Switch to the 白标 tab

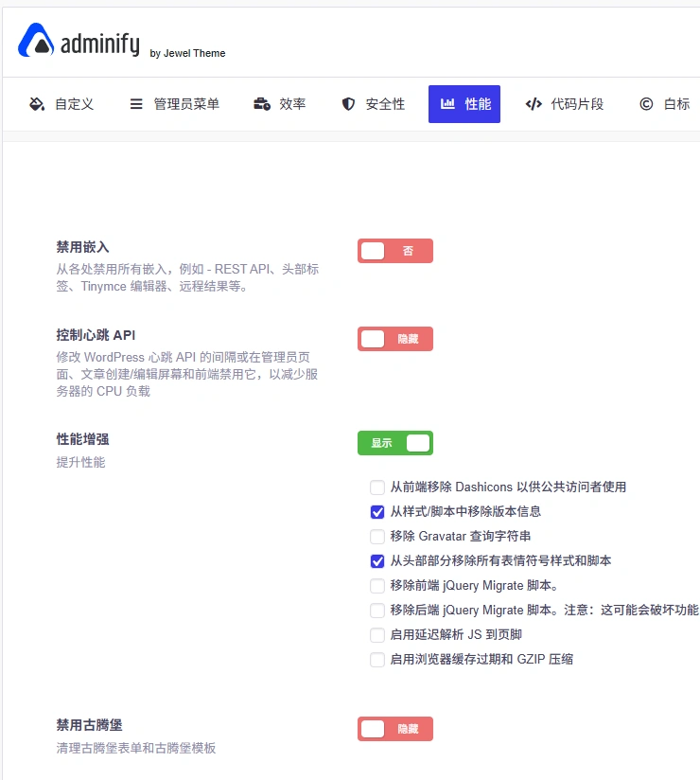coord(664,104)
